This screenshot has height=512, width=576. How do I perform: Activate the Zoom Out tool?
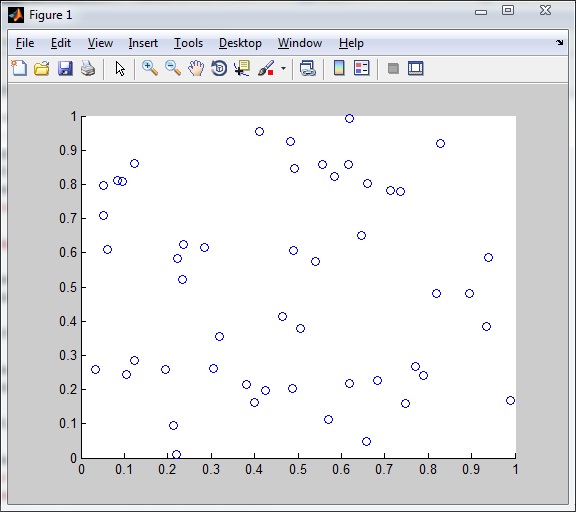[173, 68]
